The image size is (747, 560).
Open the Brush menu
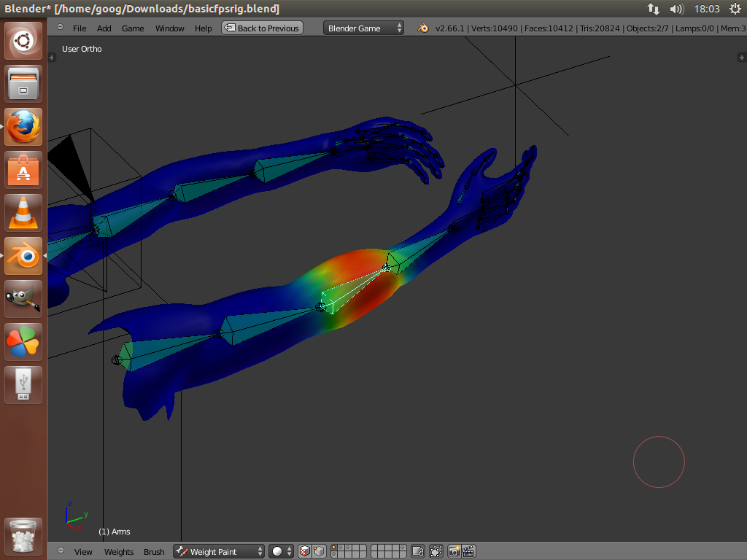click(154, 551)
